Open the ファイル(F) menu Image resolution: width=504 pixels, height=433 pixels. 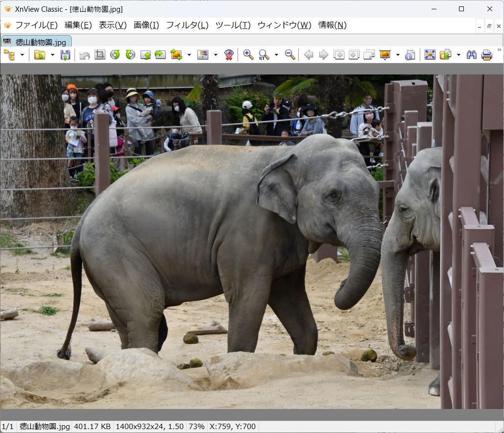click(36, 25)
